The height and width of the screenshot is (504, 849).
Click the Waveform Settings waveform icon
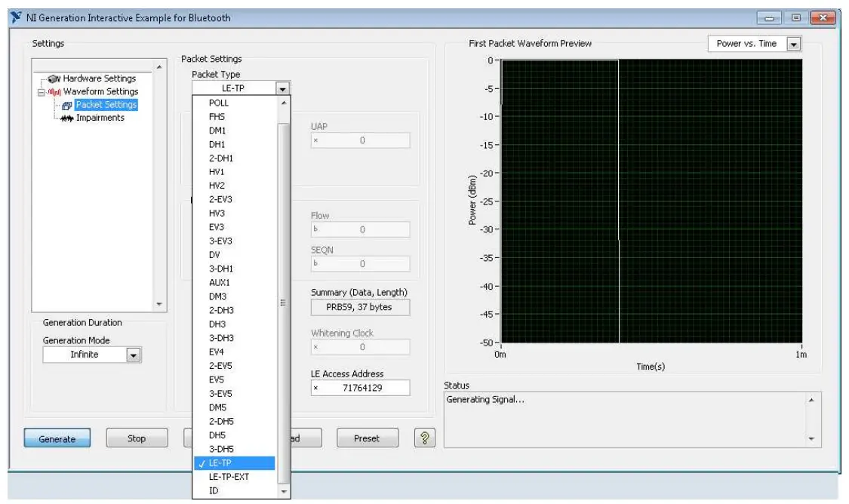(x=54, y=92)
